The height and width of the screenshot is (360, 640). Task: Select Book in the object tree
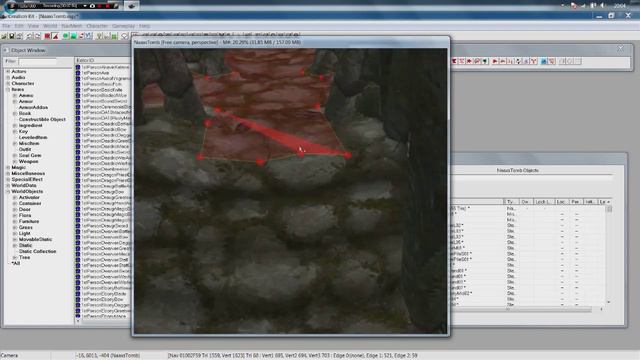(x=25, y=113)
